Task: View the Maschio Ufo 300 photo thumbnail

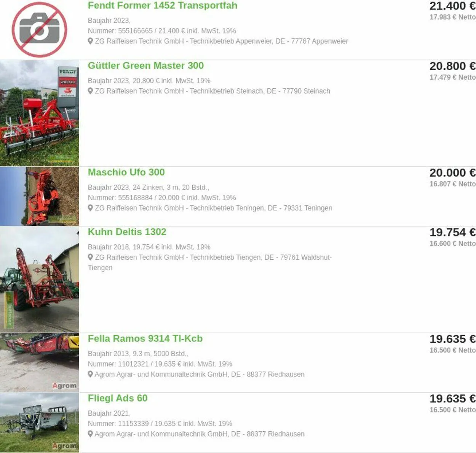Action: point(40,196)
